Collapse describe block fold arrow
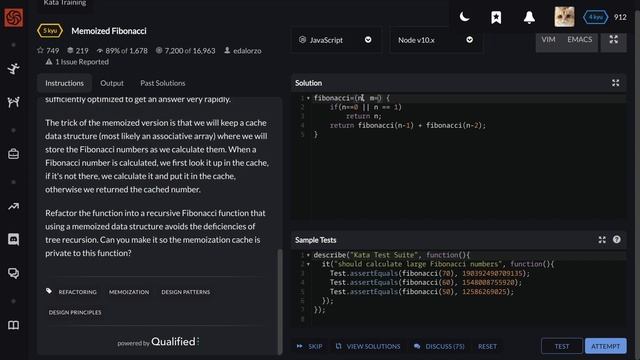This screenshot has height=360, width=640. click(308, 255)
